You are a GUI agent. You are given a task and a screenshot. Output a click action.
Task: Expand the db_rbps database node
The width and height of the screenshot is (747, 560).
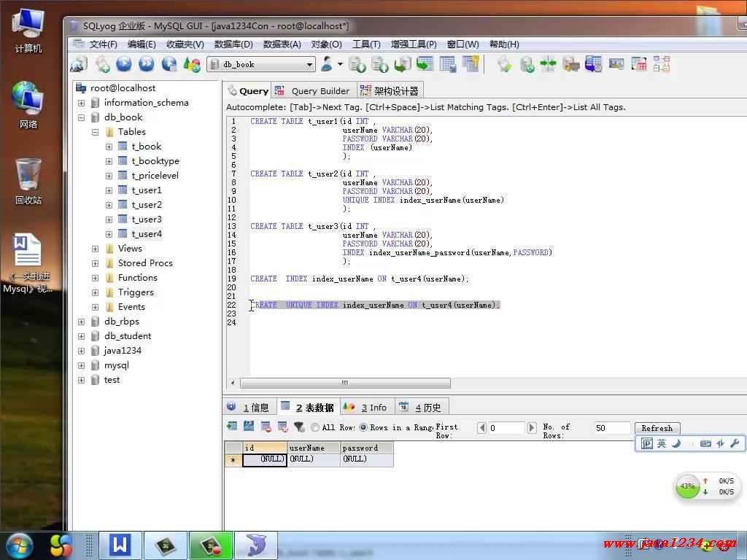point(82,322)
